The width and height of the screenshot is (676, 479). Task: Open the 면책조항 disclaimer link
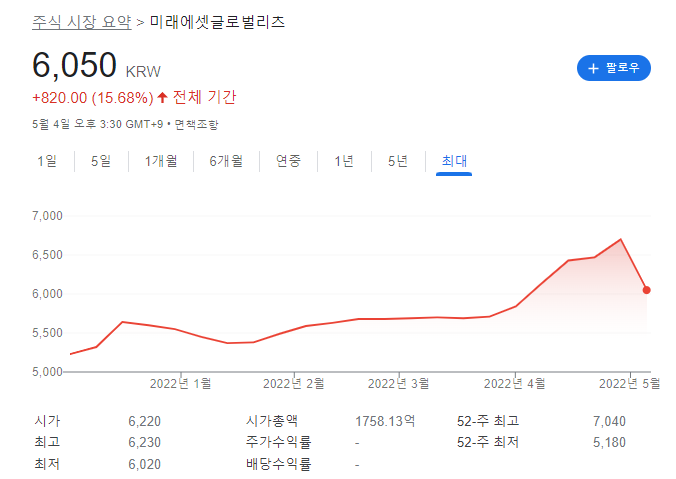point(196,125)
